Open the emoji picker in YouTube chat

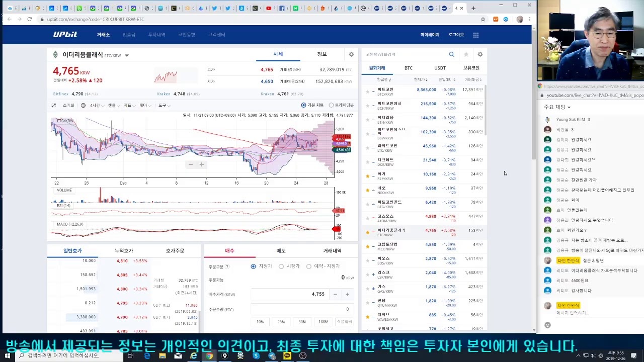pos(548,325)
